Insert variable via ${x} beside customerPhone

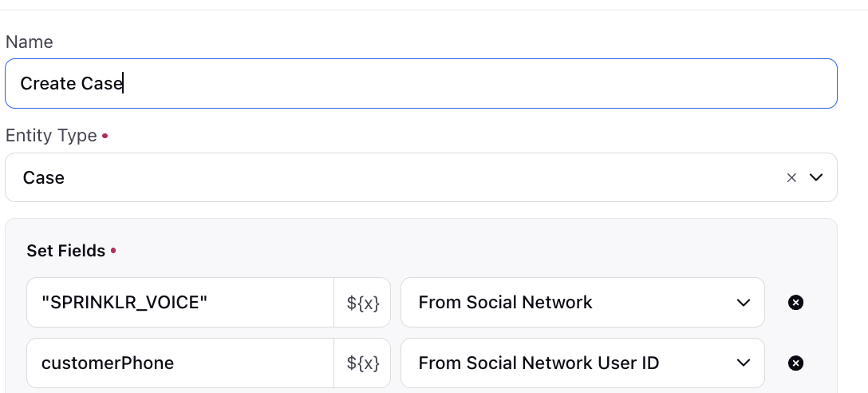point(362,363)
